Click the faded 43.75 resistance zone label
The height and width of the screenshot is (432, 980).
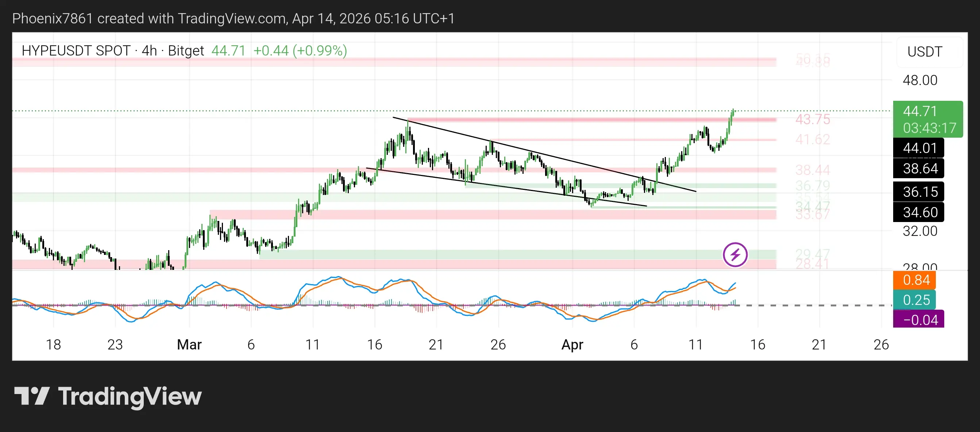(812, 119)
